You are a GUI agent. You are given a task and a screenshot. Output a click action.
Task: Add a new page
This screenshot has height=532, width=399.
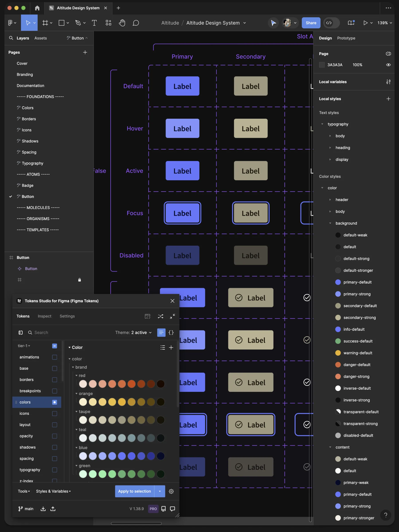[x=85, y=52]
